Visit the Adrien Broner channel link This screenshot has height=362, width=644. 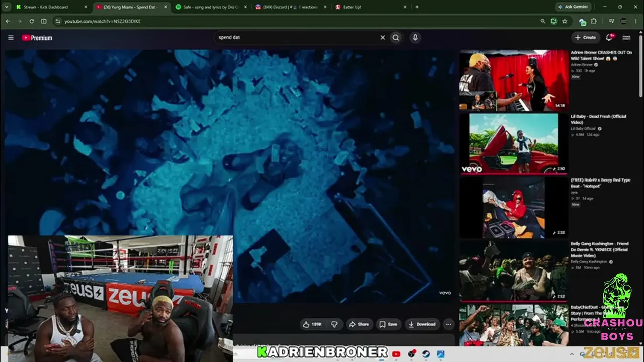point(582,65)
